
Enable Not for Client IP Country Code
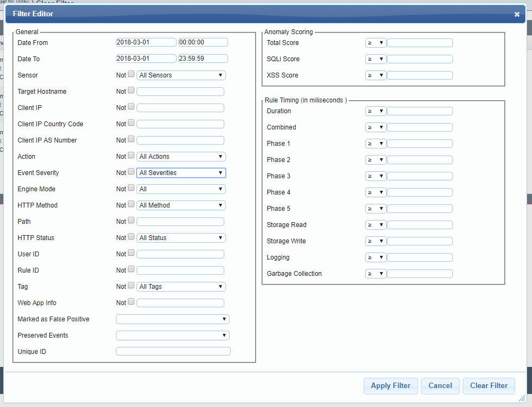pos(131,123)
